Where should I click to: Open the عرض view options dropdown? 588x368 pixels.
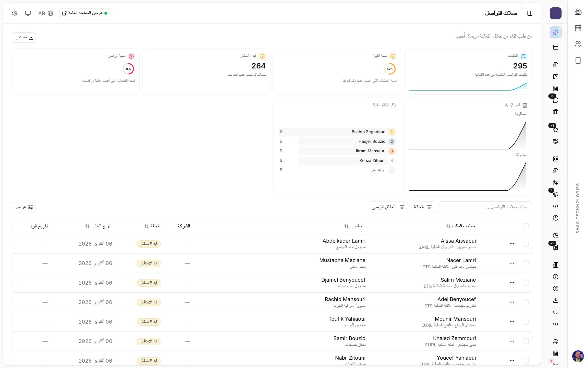coord(24,207)
